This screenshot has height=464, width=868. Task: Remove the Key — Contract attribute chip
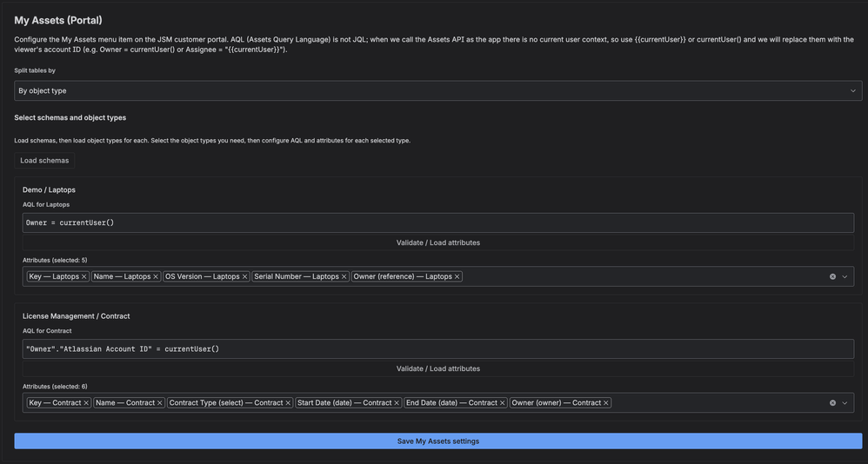coord(86,403)
